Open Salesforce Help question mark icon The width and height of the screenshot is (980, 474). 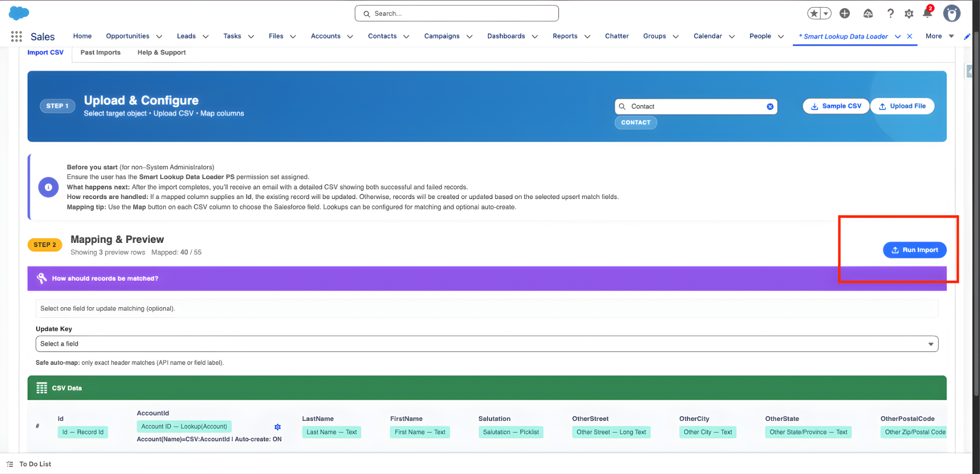click(x=890, y=14)
